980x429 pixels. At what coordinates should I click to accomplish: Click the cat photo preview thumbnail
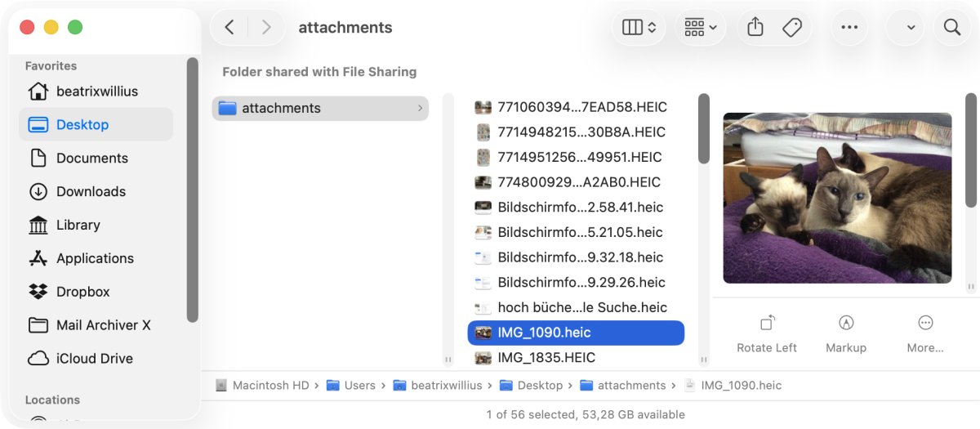(x=837, y=198)
